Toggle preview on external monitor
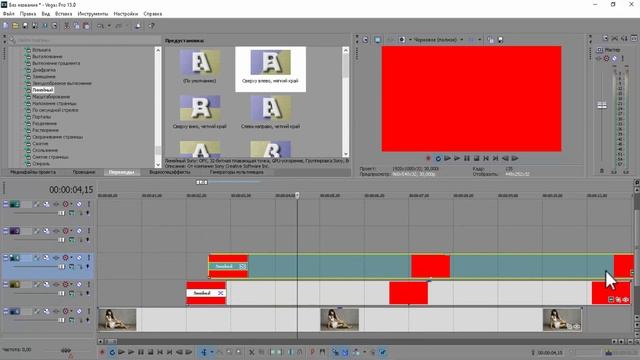 (378, 40)
